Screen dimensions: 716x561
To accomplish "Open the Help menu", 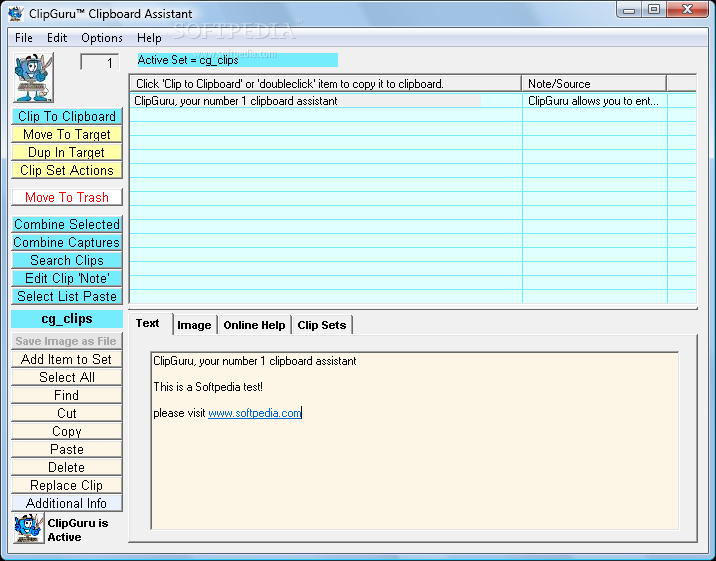I will point(149,38).
